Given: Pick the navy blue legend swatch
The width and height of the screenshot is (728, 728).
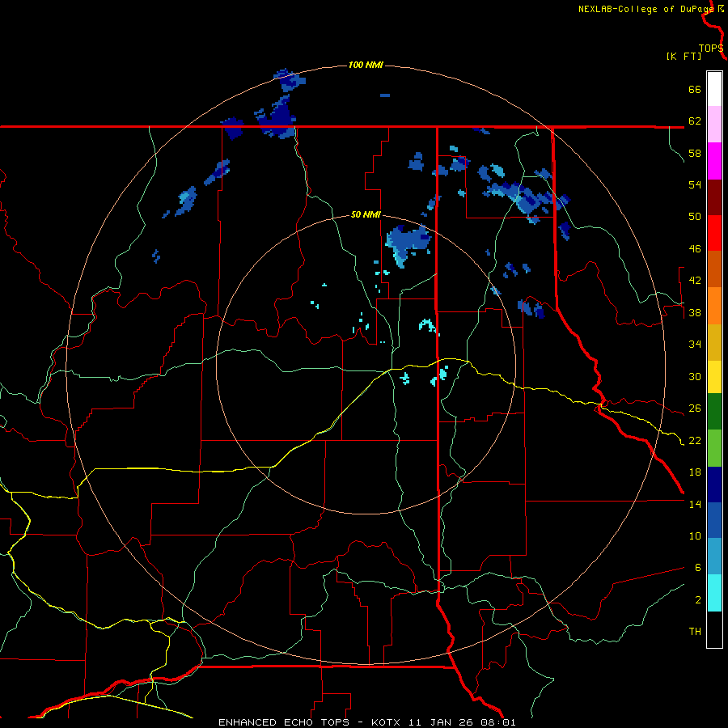Looking at the screenshot, I should (x=714, y=485).
